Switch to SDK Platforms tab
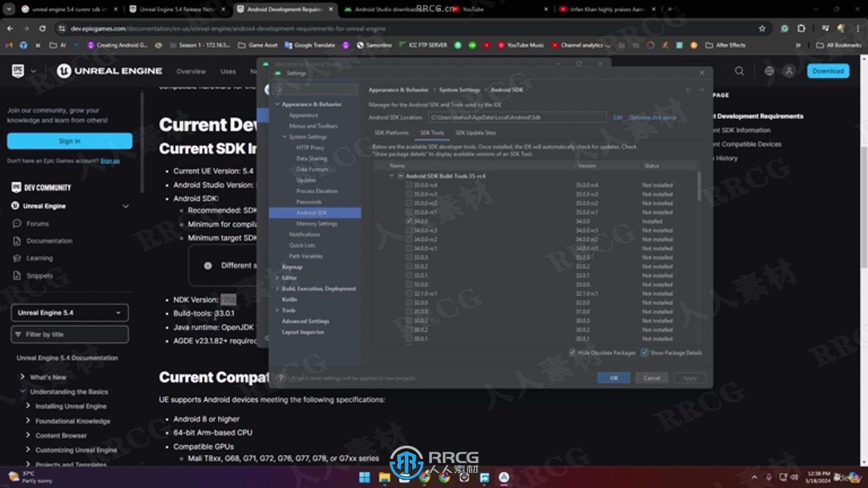This screenshot has width=868, height=488. pos(392,132)
